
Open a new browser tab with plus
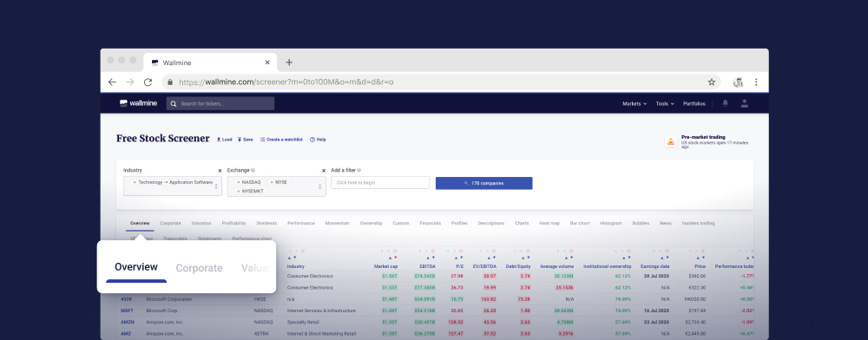coord(289,62)
